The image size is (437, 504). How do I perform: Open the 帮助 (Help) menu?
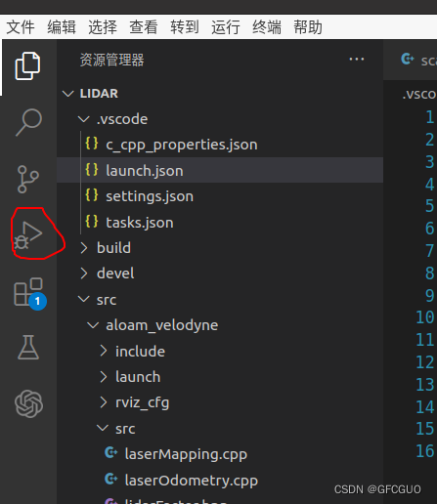coord(308,27)
